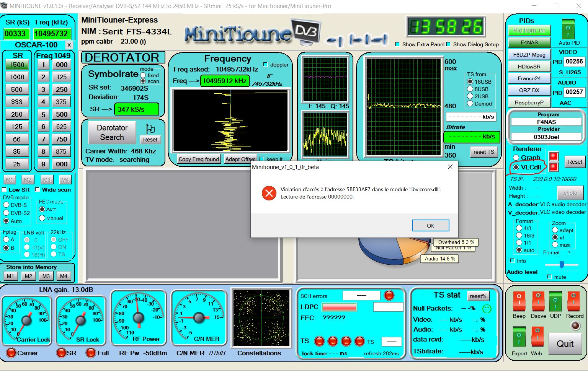The width and height of the screenshot is (588, 371).
Task: Click the red square beside Graph renderer
Action: click(554, 156)
